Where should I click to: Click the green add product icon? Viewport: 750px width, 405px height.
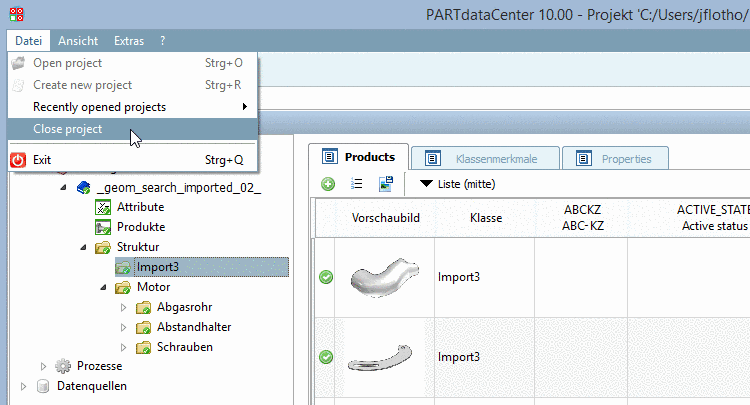pos(328,184)
